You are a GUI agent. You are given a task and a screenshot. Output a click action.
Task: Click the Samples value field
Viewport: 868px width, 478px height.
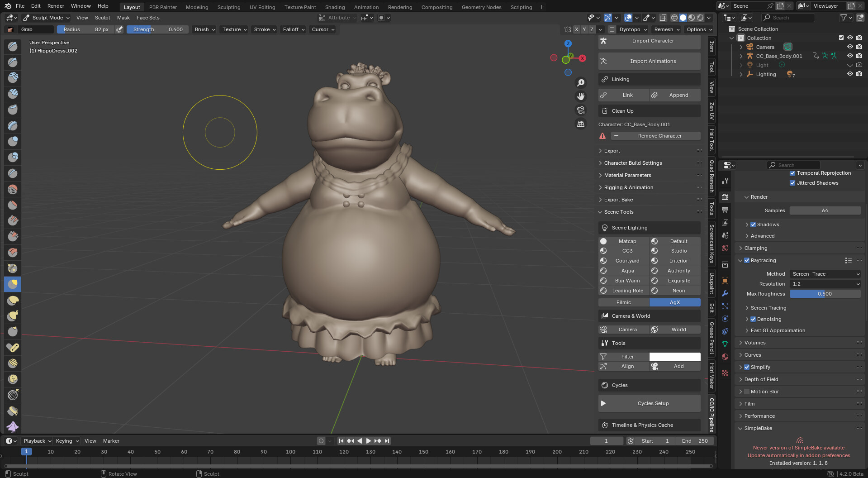pos(825,210)
